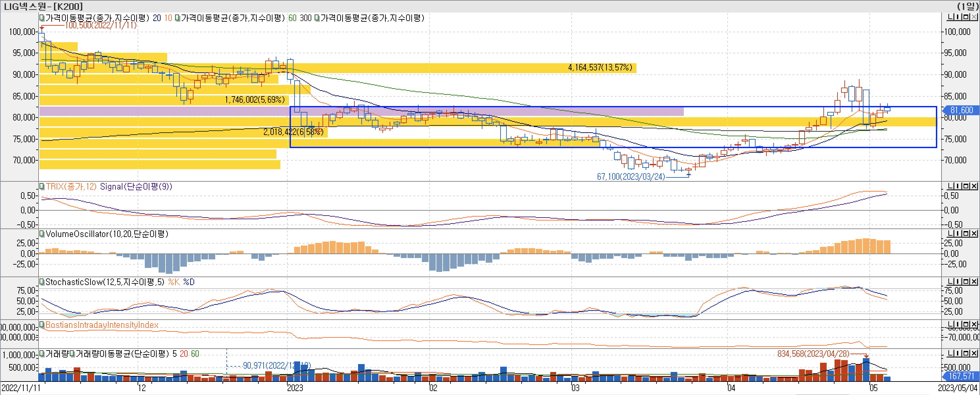This screenshot has width=980, height=395.
Task: Close the StochasticSlow panel
Action: point(974,281)
